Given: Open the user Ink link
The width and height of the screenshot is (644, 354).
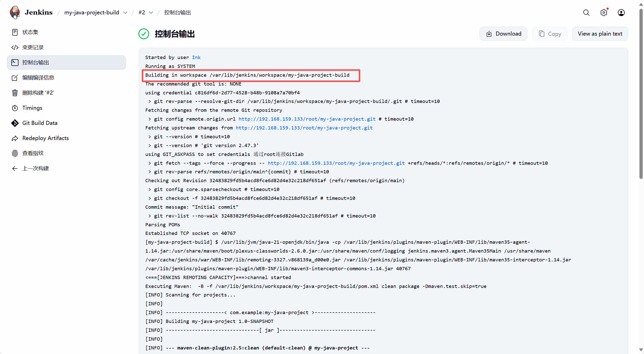Looking at the screenshot, I should click(x=196, y=58).
